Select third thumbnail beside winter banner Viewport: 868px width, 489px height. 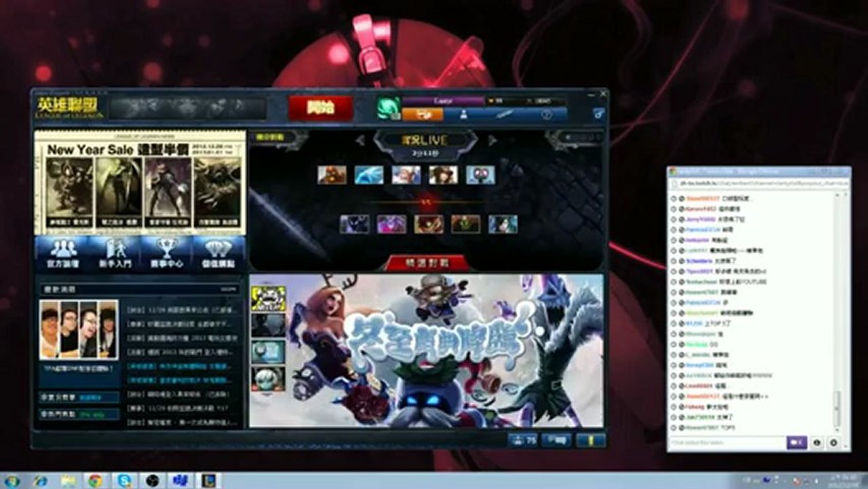click(x=268, y=352)
